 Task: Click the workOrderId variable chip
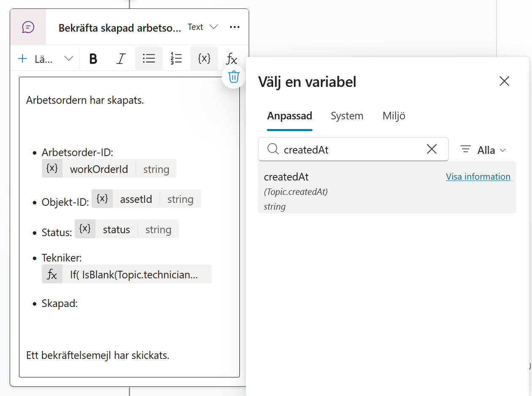[109, 168]
